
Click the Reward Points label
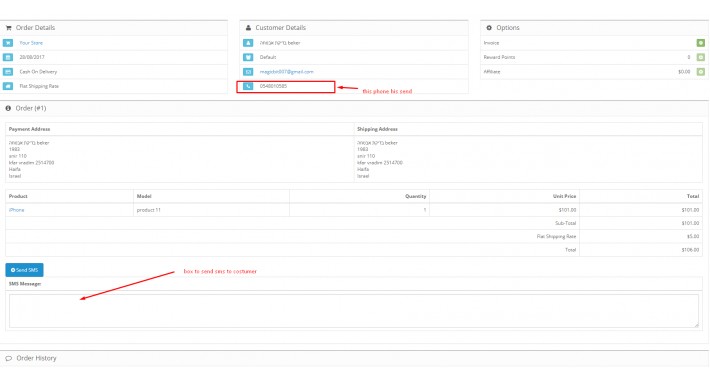coord(499,58)
